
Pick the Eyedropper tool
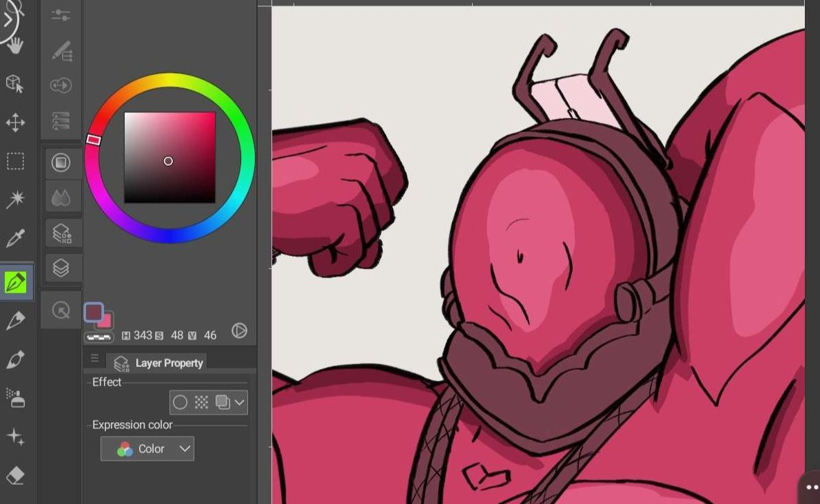15,238
